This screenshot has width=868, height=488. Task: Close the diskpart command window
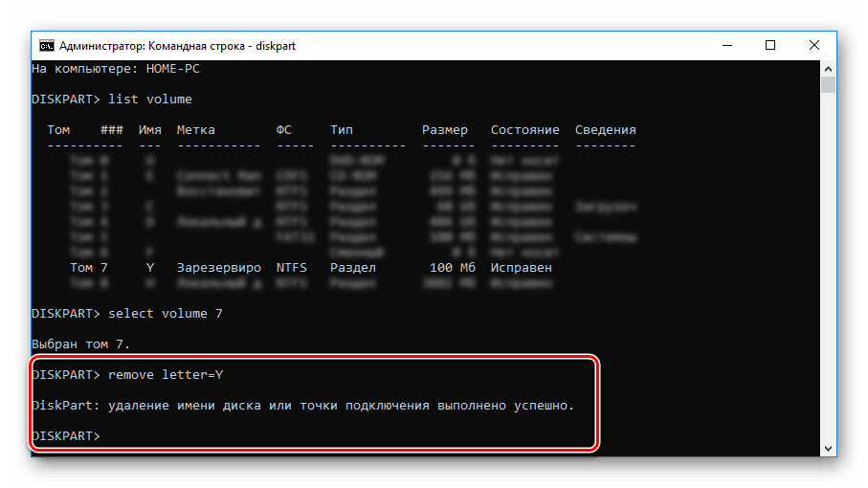(813, 45)
